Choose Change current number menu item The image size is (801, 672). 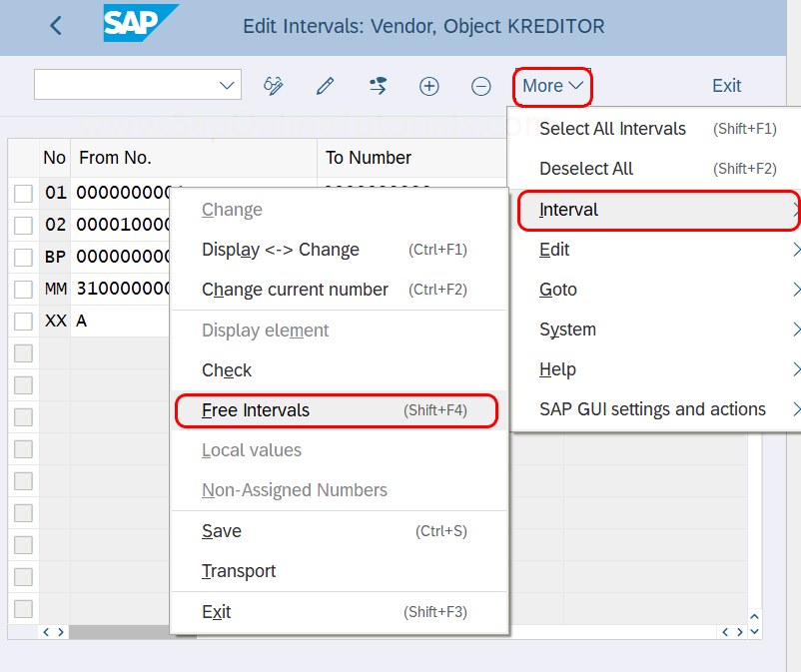(x=340, y=290)
